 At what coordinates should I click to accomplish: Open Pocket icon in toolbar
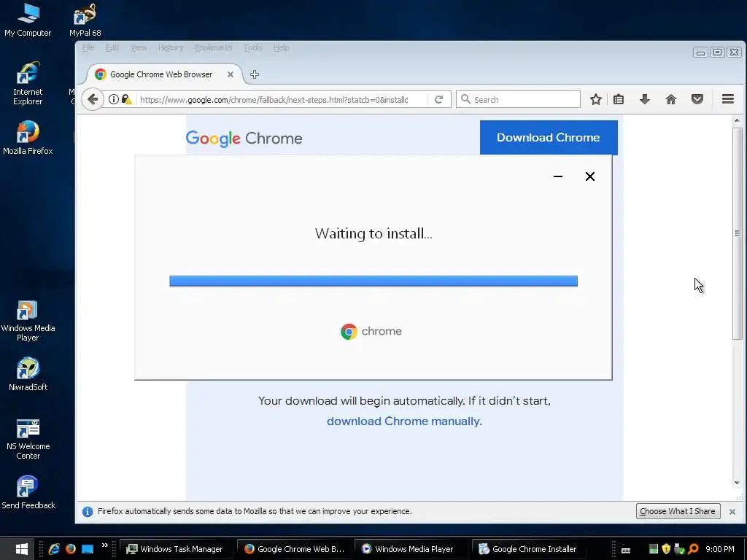697,99
